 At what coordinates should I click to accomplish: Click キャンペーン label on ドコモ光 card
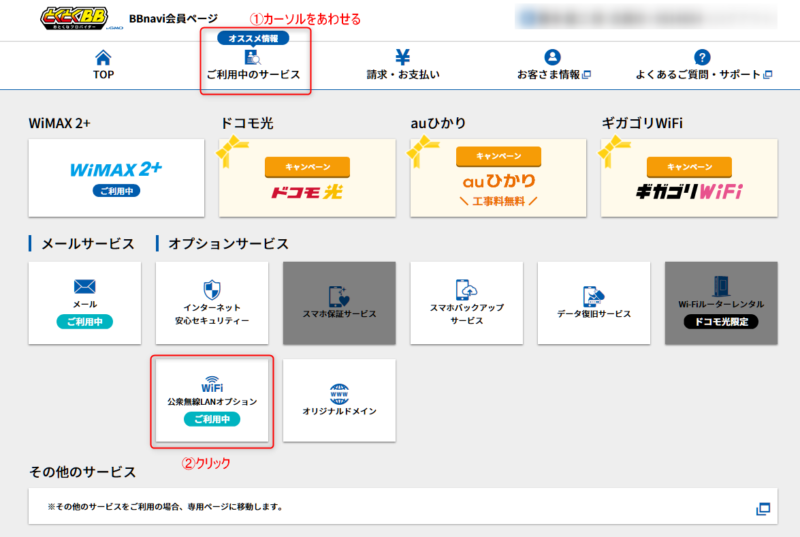(x=307, y=167)
